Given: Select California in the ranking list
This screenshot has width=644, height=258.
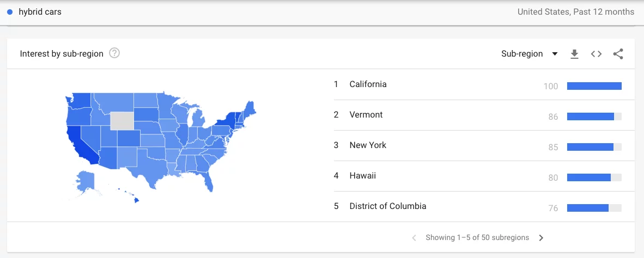Looking at the screenshot, I should tap(368, 84).
